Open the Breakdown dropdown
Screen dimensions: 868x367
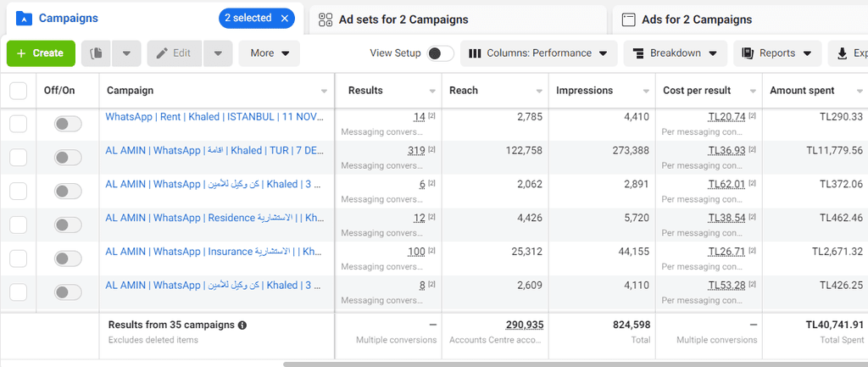pos(676,53)
